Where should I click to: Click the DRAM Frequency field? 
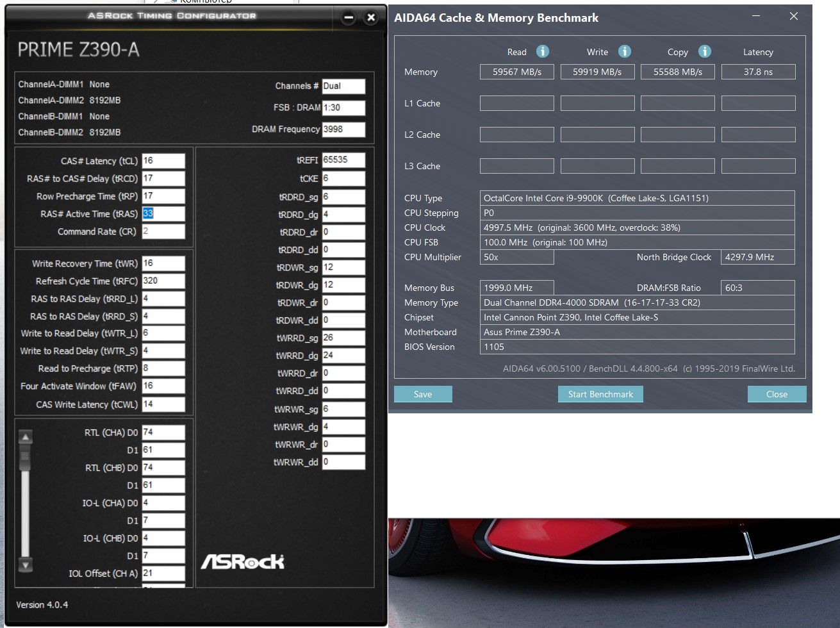pos(343,129)
